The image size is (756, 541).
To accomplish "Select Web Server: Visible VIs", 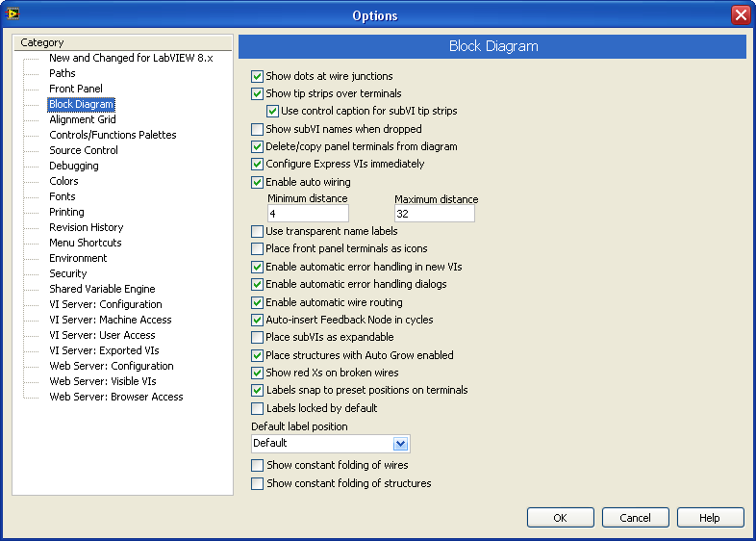I will [103, 382].
